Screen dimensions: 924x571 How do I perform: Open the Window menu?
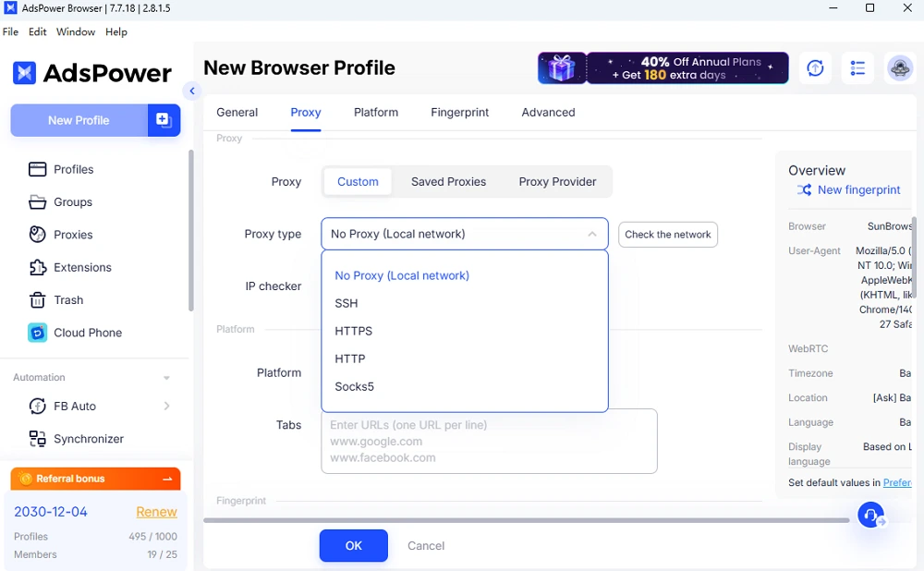[76, 31]
